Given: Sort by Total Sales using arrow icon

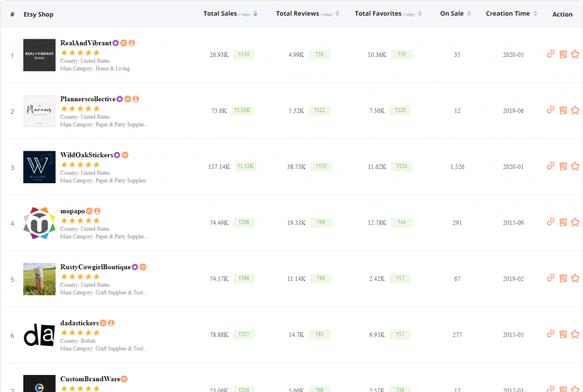Looking at the screenshot, I should 255,14.
